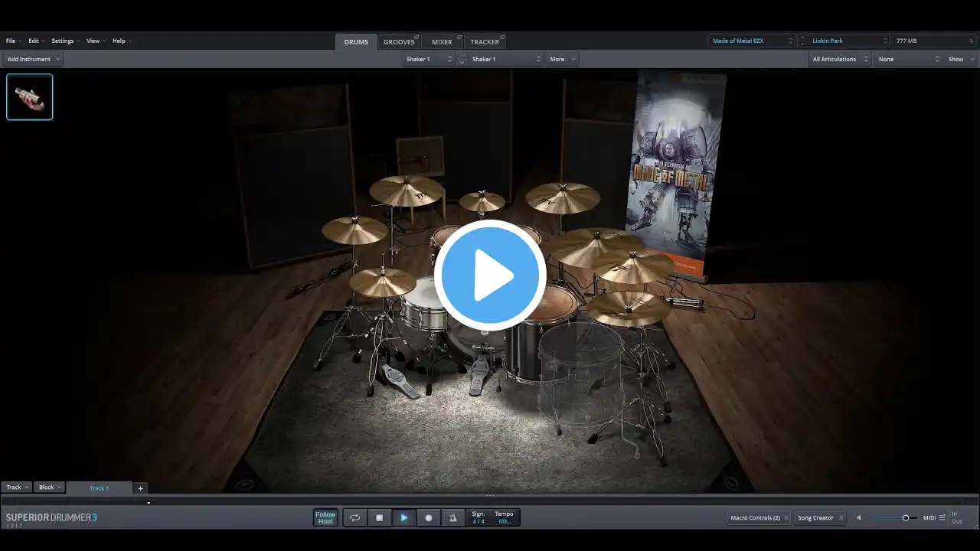980x551 pixels.
Task: Add a new track with plus icon
Action: pos(140,488)
